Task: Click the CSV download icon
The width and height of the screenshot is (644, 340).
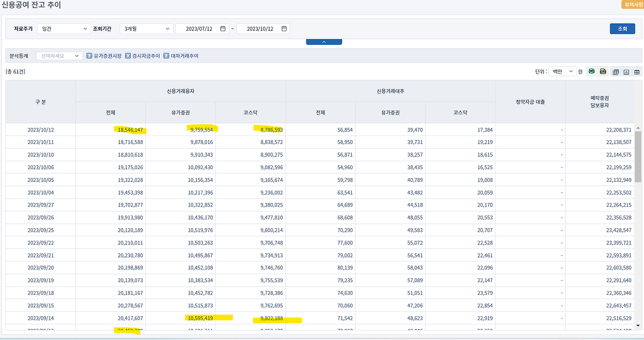Action: pyautogui.click(x=592, y=71)
